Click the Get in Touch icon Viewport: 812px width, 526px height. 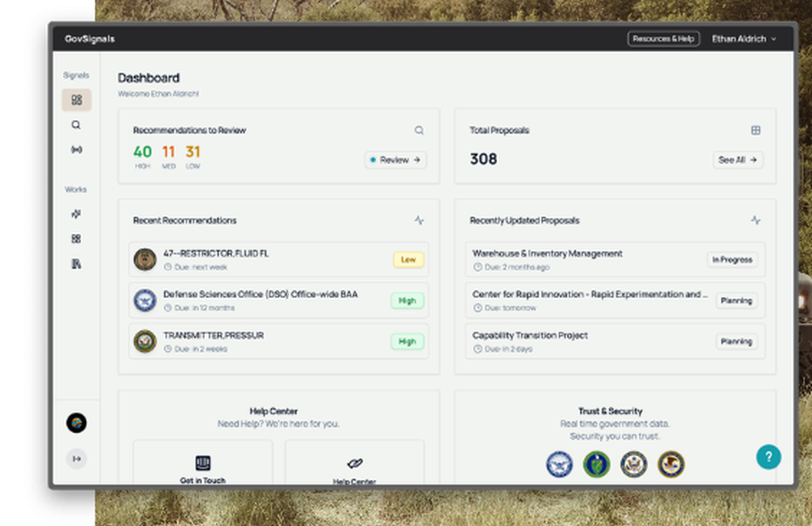click(x=203, y=463)
